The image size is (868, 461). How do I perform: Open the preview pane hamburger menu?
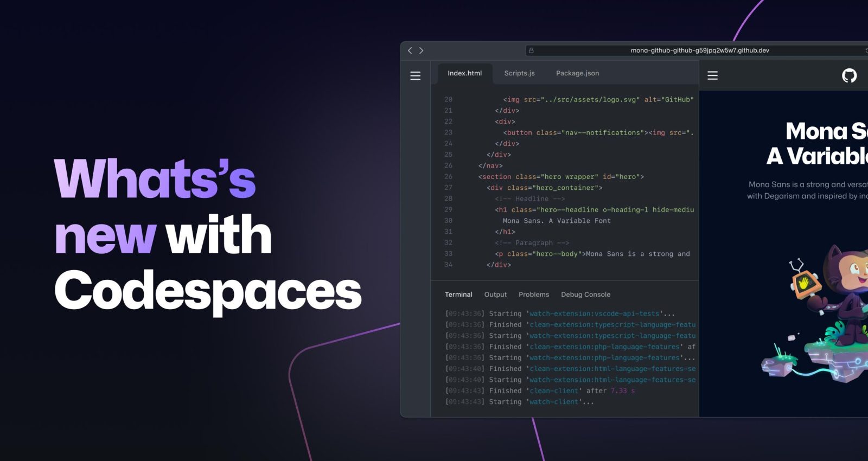(713, 76)
